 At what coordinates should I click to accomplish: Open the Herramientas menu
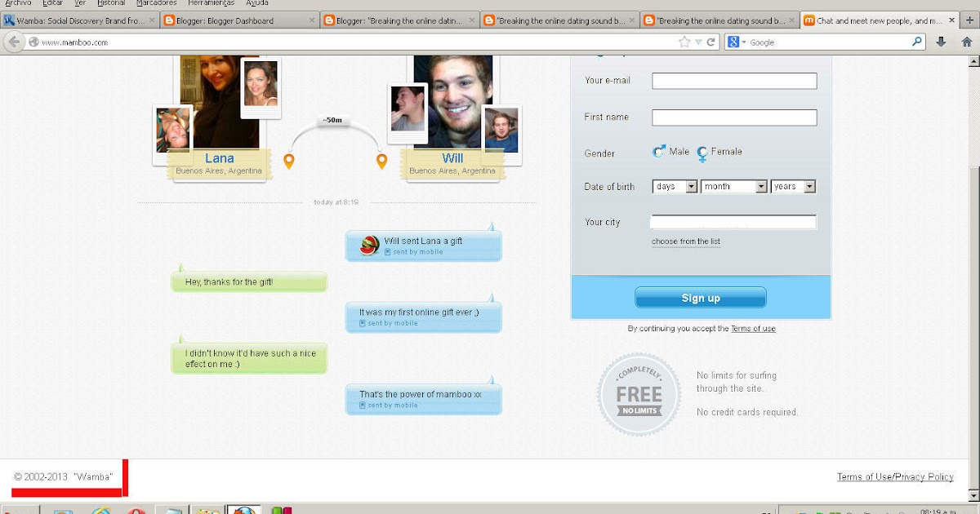(x=211, y=3)
